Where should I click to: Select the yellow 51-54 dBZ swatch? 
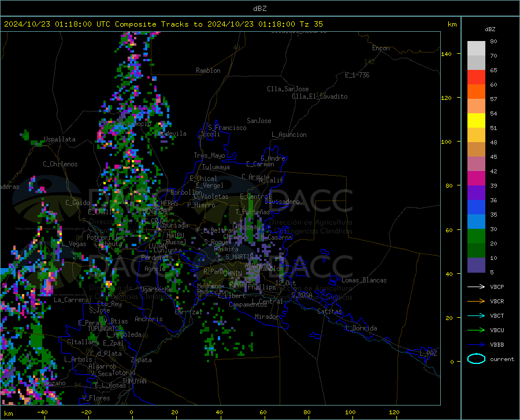(x=476, y=121)
